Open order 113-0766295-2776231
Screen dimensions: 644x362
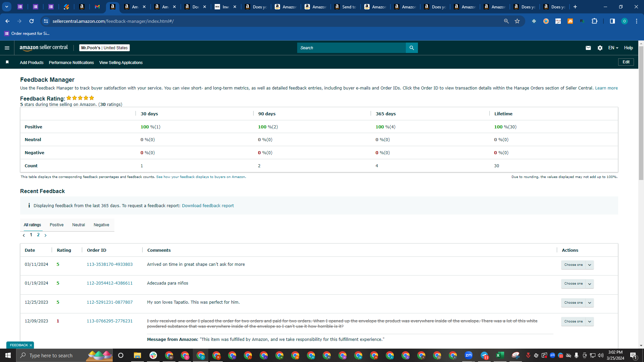[x=110, y=321]
